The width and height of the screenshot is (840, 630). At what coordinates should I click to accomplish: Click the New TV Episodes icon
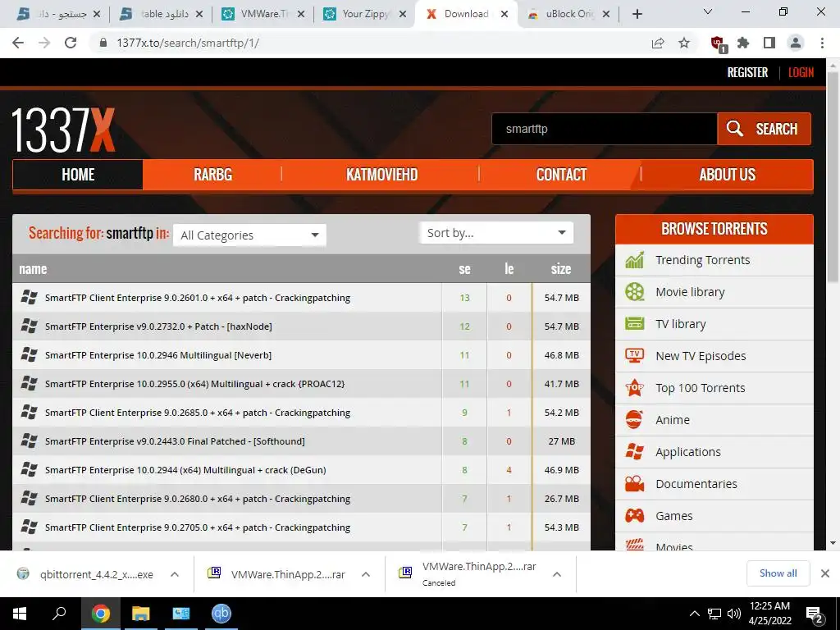[634, 356]
